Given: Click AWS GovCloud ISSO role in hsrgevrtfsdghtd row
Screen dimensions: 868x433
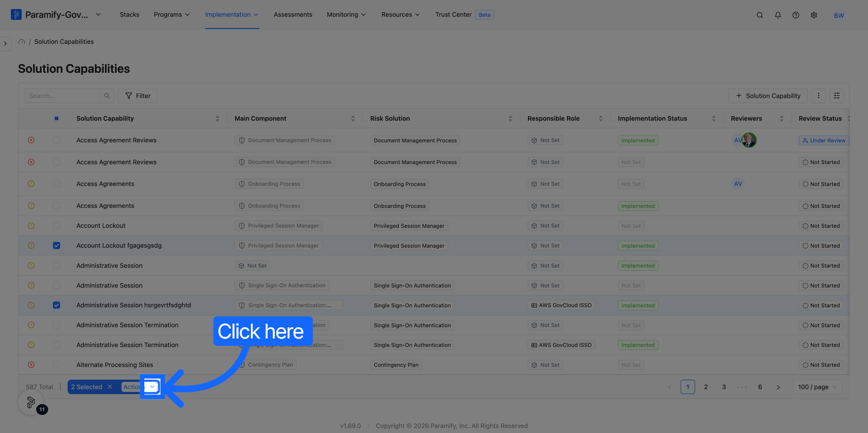Looking at the screenshot, I should coord(561,306).
